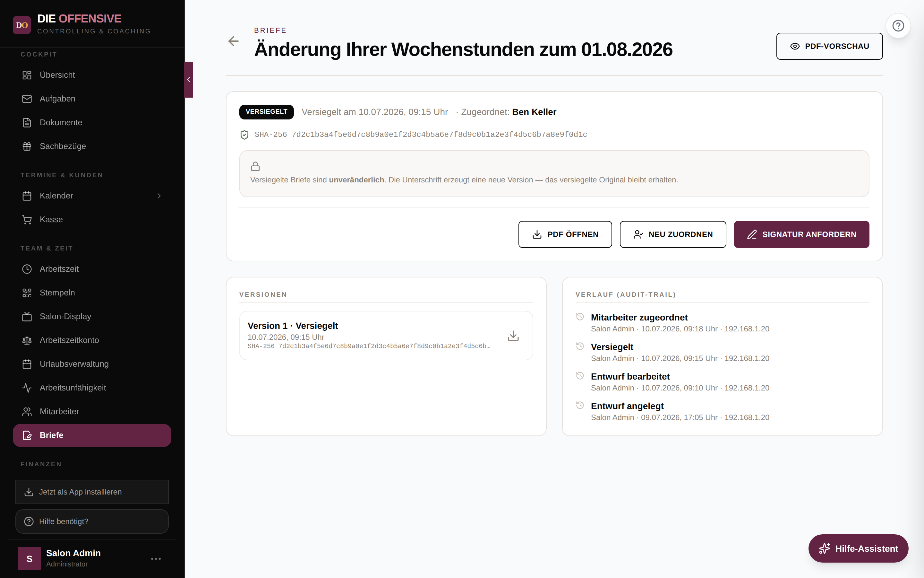Screen dimensions: 924x578
Task: Click PDF ÖFFNEN button
Action: pos(565,234)
